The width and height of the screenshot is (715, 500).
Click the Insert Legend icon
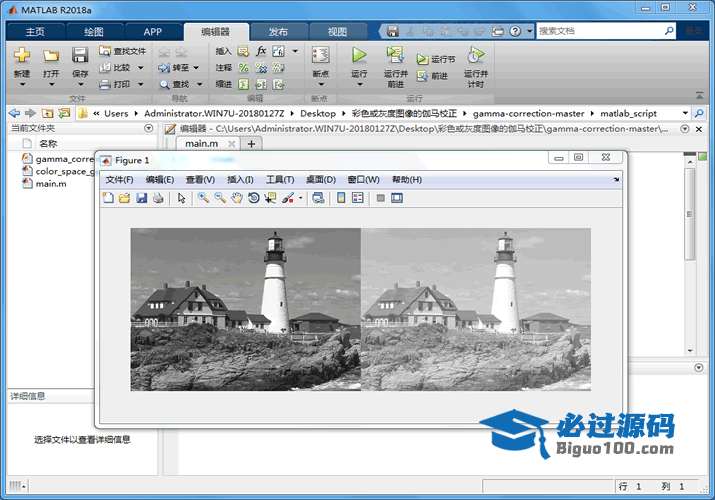click(x=357, y=198)
